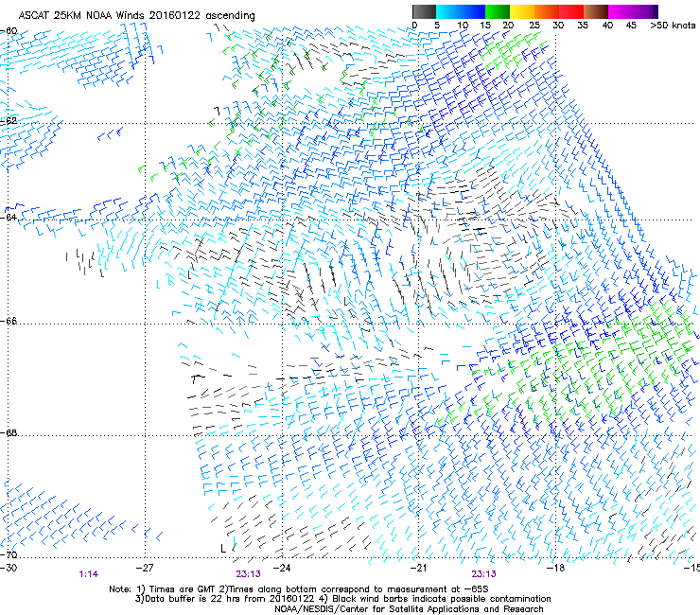Viewport: 700px width, 615px height.
Task: Click the -27 longitude axis label
Action: pyautogui.click(x=145, y=568)
